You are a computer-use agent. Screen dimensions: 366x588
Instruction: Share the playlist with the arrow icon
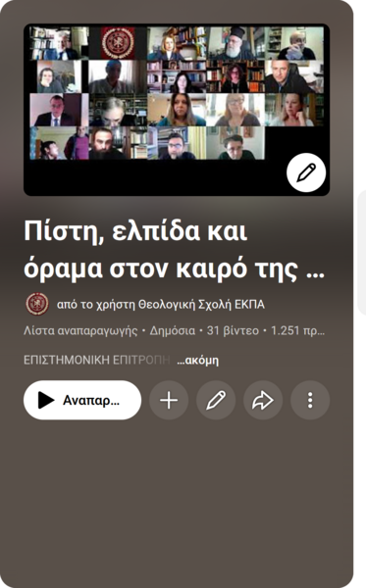[263, 400]
